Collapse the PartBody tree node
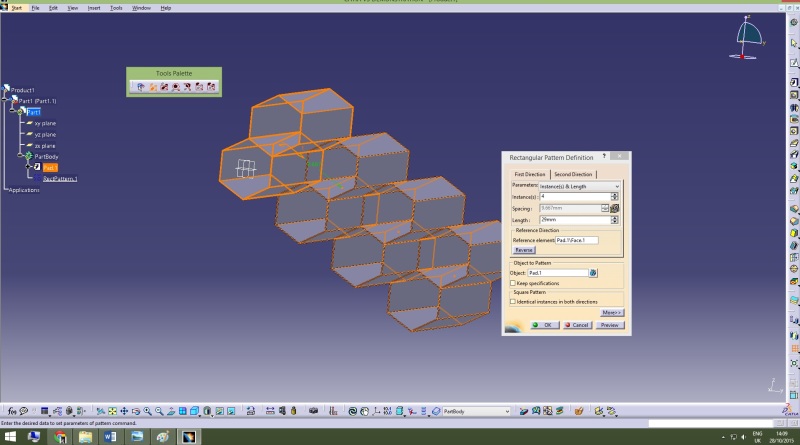 (x=20, y=156)
